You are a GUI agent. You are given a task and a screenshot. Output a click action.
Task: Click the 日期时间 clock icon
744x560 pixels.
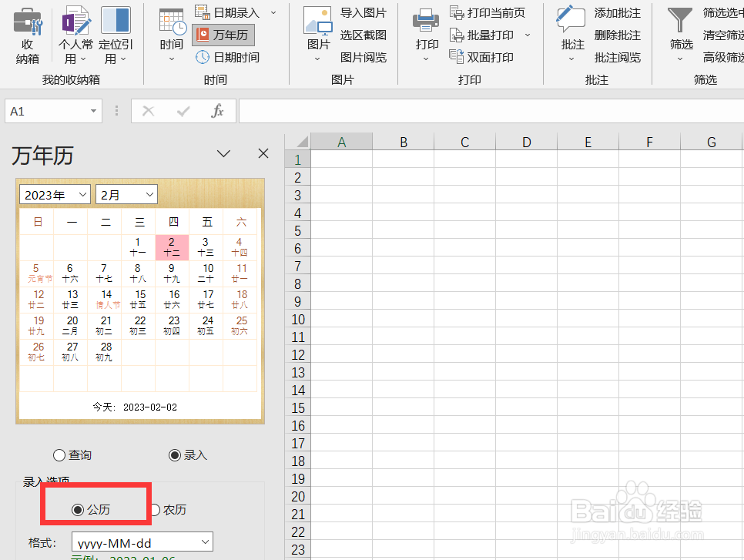(202, 58)
